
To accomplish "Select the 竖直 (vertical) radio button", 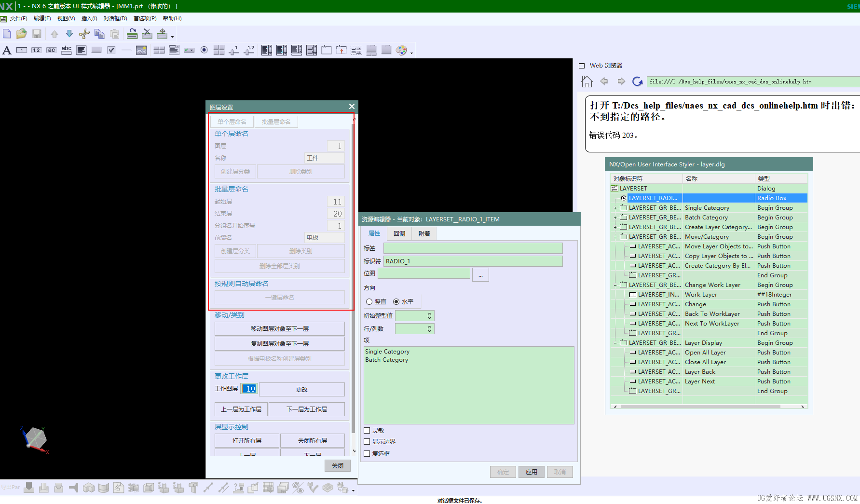I will [x=369, y=302].
